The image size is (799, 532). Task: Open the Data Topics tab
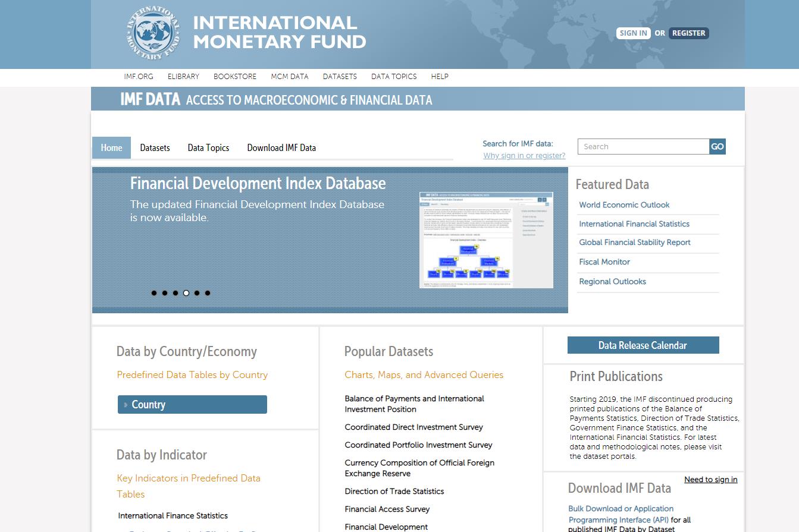208,148
